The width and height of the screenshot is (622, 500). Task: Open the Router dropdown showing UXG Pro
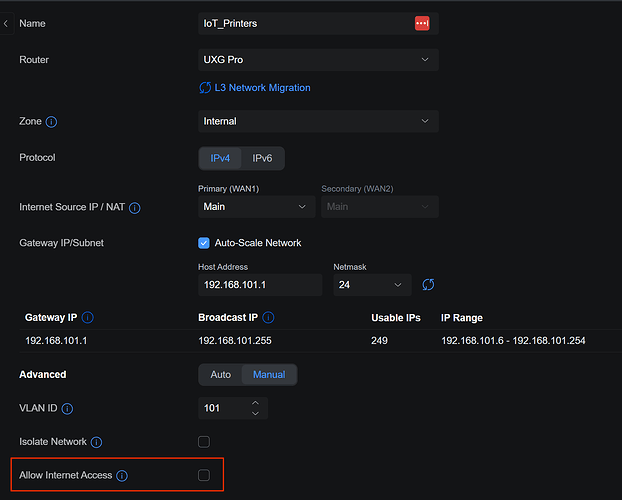coord(318,60)
